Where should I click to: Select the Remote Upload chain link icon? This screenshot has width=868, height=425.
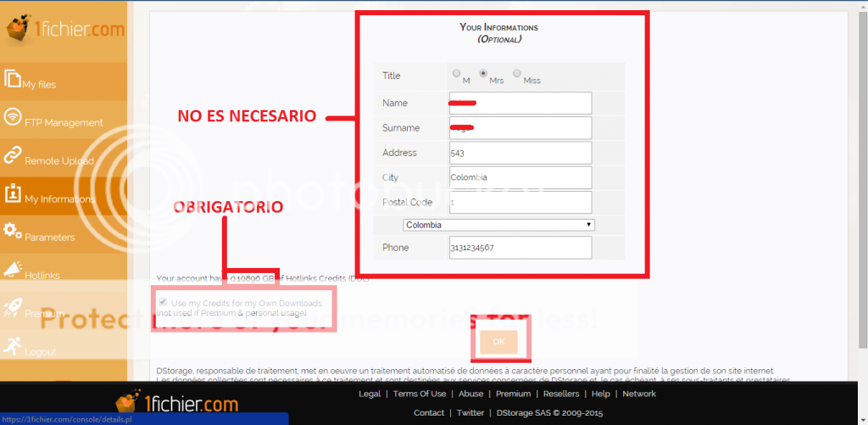pyautogui.click(x=12, y=155)
